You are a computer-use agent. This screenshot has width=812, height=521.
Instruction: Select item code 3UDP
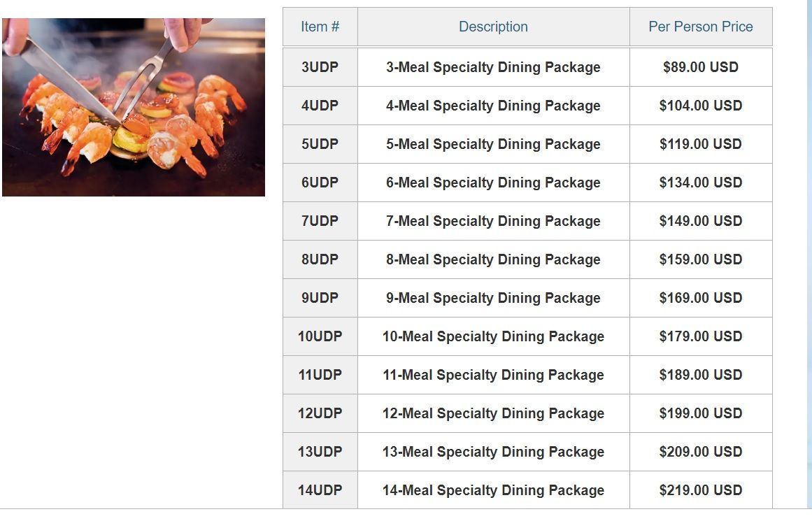[x=320, y=67]
